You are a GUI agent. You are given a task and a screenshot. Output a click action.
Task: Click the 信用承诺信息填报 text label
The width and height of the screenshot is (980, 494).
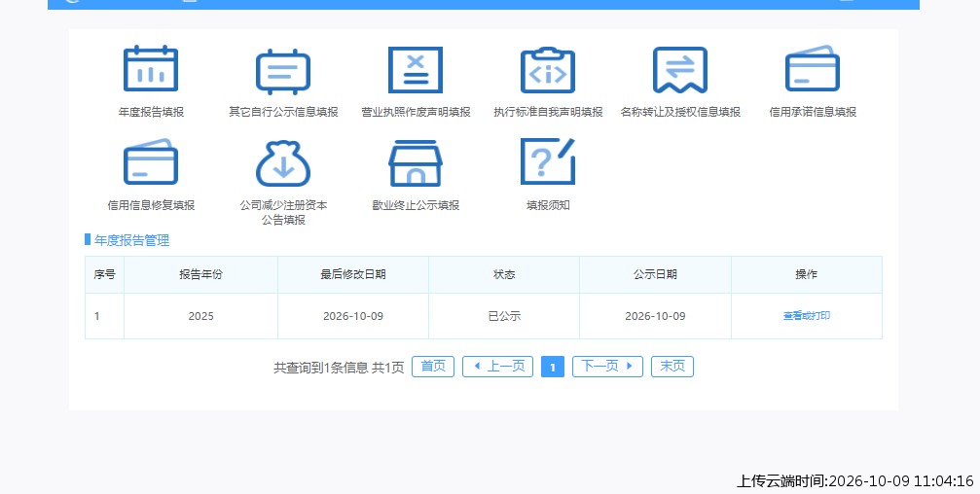click(813, 112)
